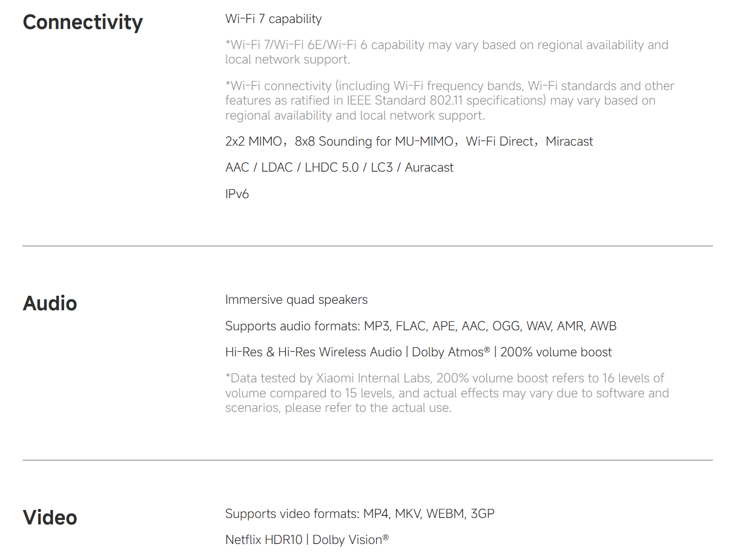Click the Dolby Vision text

[350, 540]
